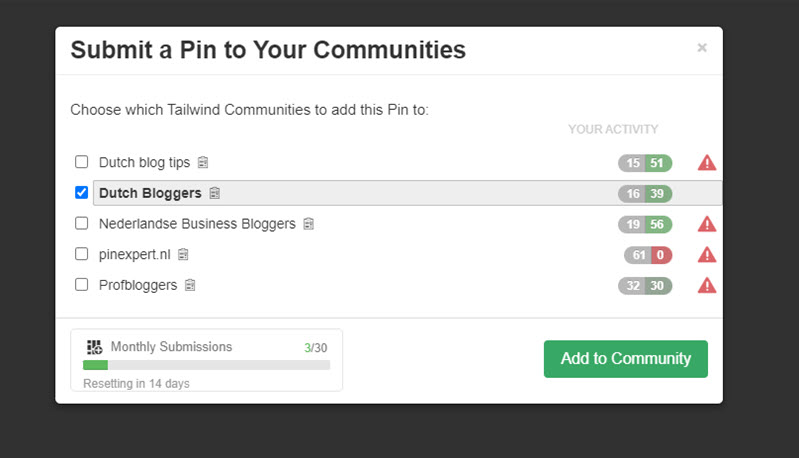Screen dimensions: 799x458
Task: Open the rules icon for Nederlandse Business Bloggers
Action: point(309,224)
